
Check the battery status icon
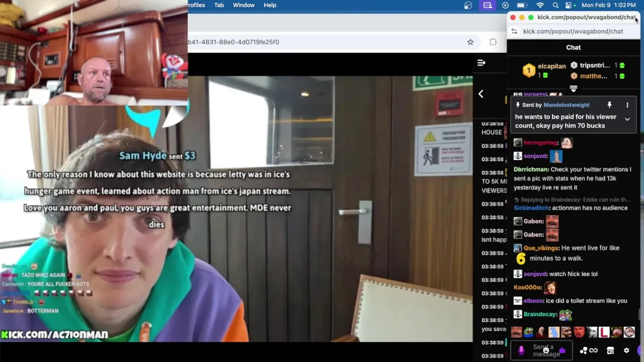[522, 5]
